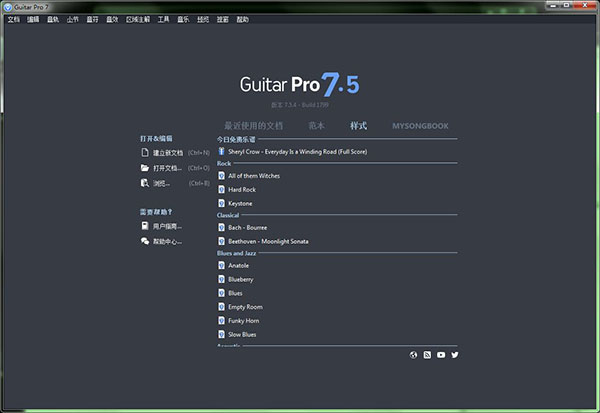
Task: Choose the Hard Rock style file
Action: tap(242, 189)
